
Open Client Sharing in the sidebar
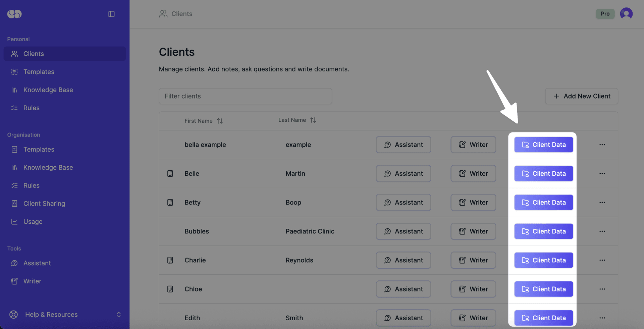[44, 203]
